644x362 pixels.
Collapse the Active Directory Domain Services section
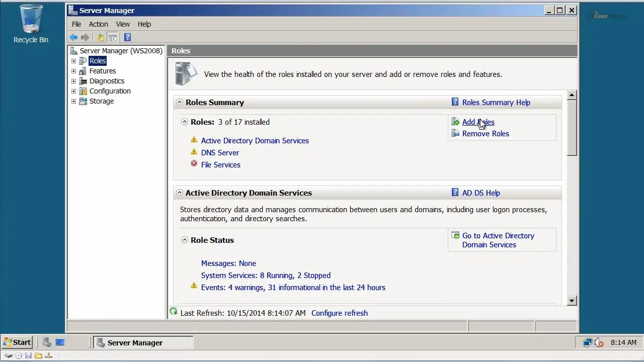click(180, 193)
